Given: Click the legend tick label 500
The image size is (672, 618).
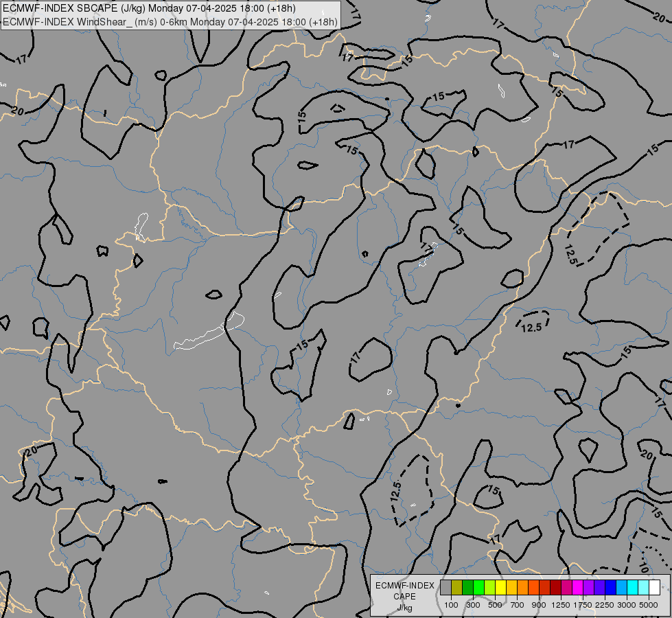Looking at the screenshot, I should 495,605.
